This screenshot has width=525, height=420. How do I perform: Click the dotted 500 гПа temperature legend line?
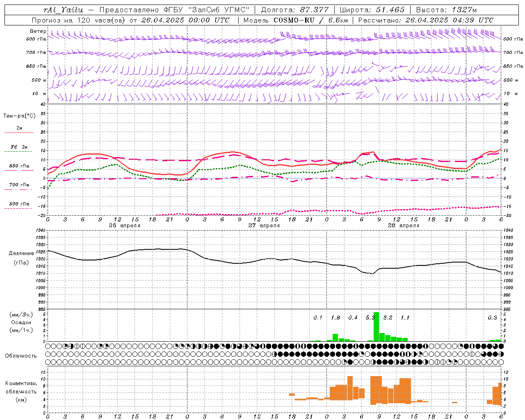pyautogui.click(x=18, y=208)
